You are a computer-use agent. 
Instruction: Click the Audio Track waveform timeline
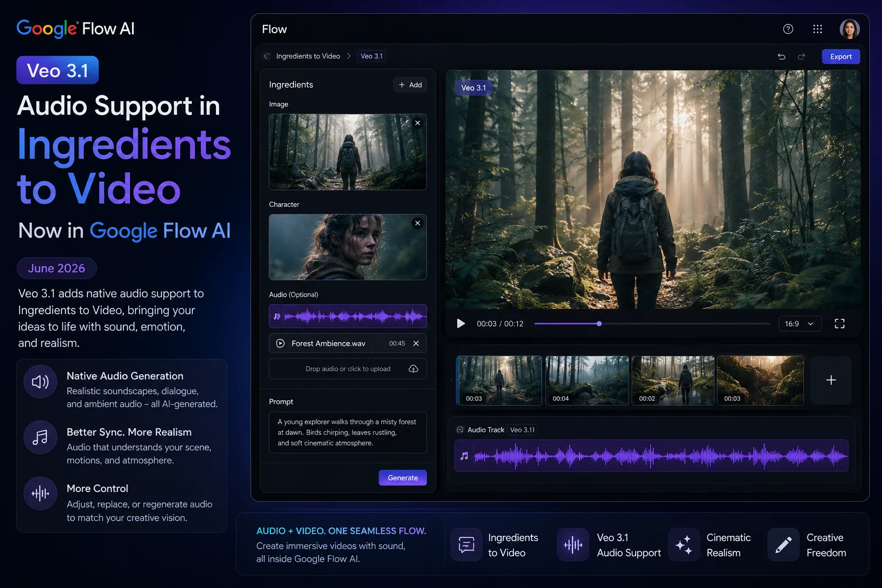pyautogui.click(x=651, y=456)
